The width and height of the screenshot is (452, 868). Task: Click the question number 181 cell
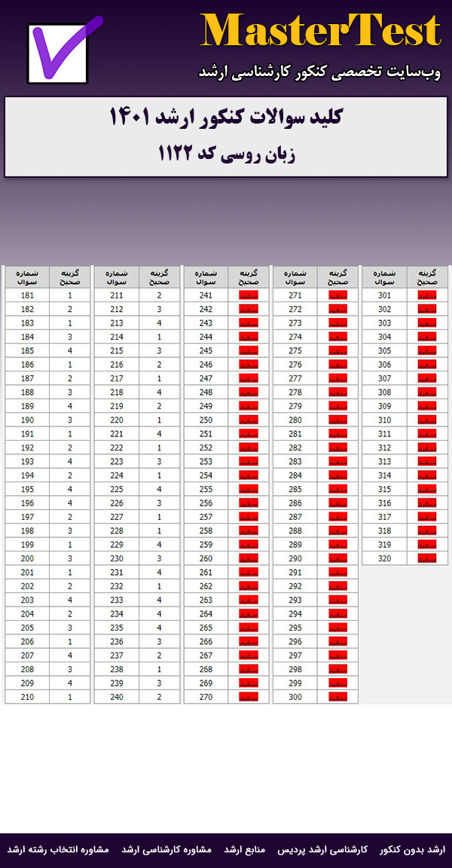click(x=27, y=295)
